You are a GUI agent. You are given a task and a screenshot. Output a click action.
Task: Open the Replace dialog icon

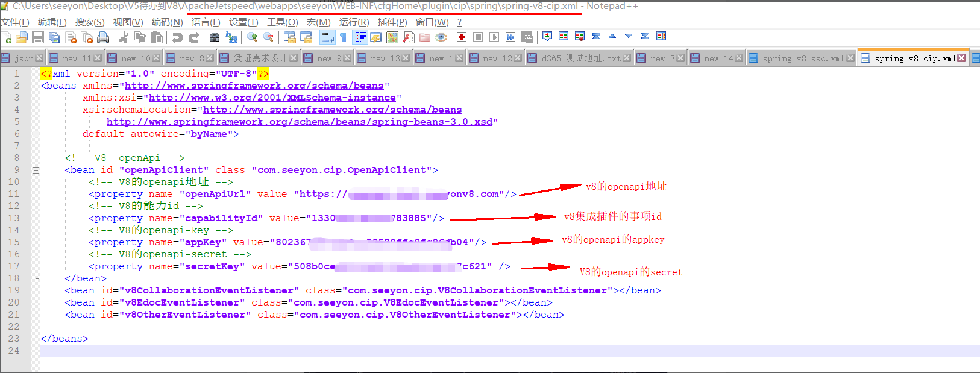pos(231,37)
